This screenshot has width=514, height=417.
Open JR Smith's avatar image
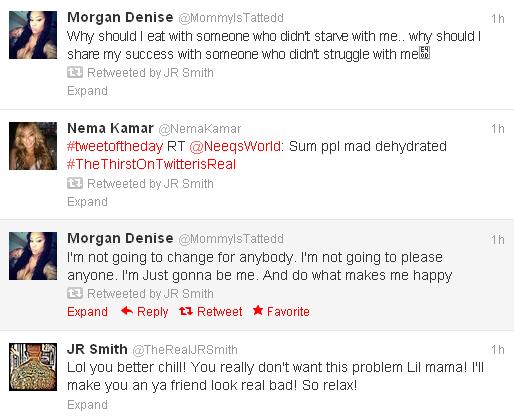point(33,367)
